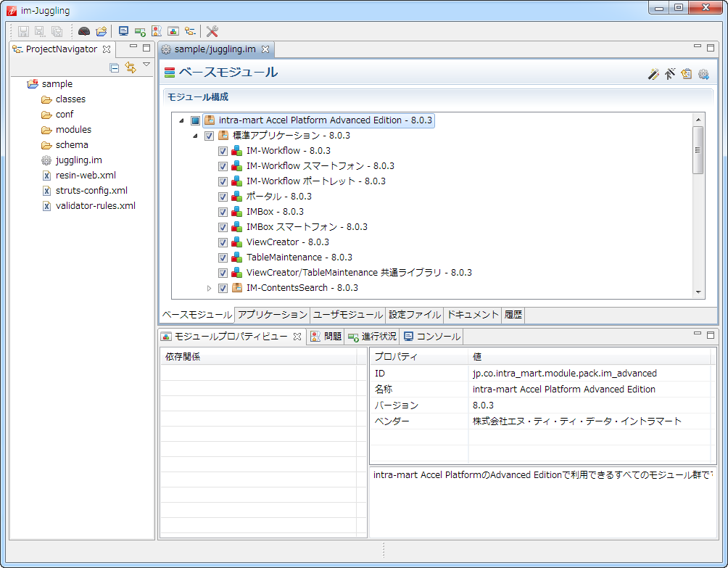Screen dimensions: 728x568
Task: Click the blue monitor icon in the toolbar
Action: point(123,31)
